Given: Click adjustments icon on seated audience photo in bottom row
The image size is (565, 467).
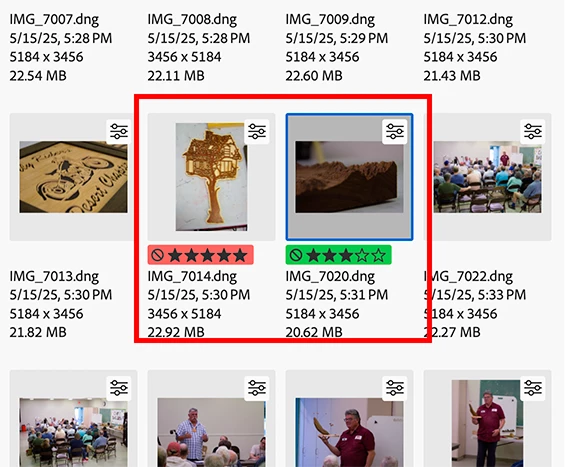Looking at the screenshot, I should (x=119, y=388).
